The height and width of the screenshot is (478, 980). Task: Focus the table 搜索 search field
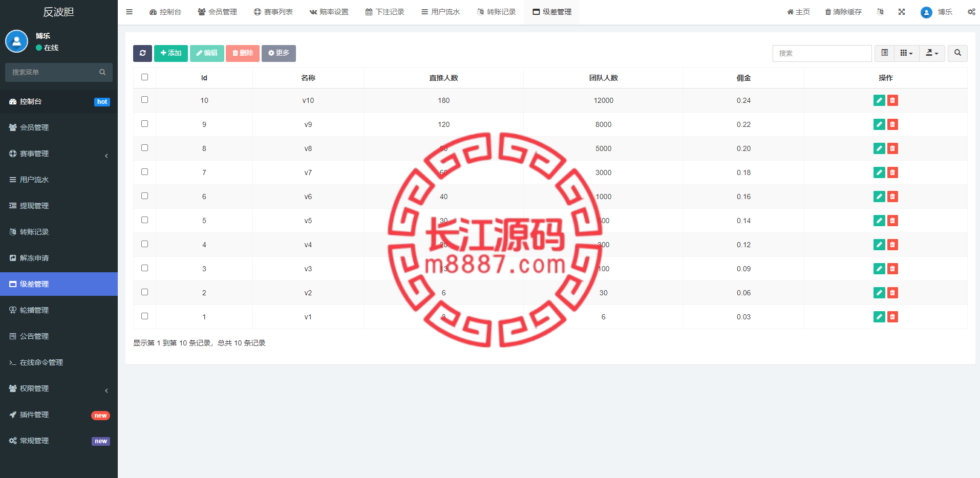822,53
